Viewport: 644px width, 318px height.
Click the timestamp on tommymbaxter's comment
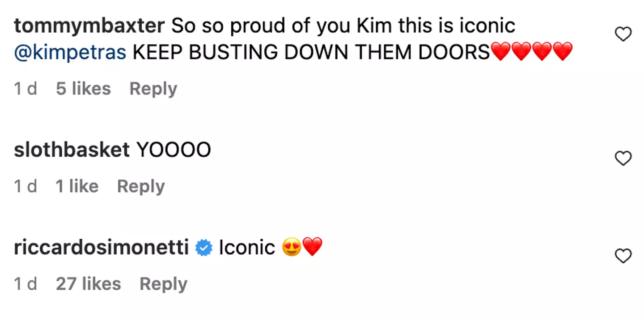25,89
